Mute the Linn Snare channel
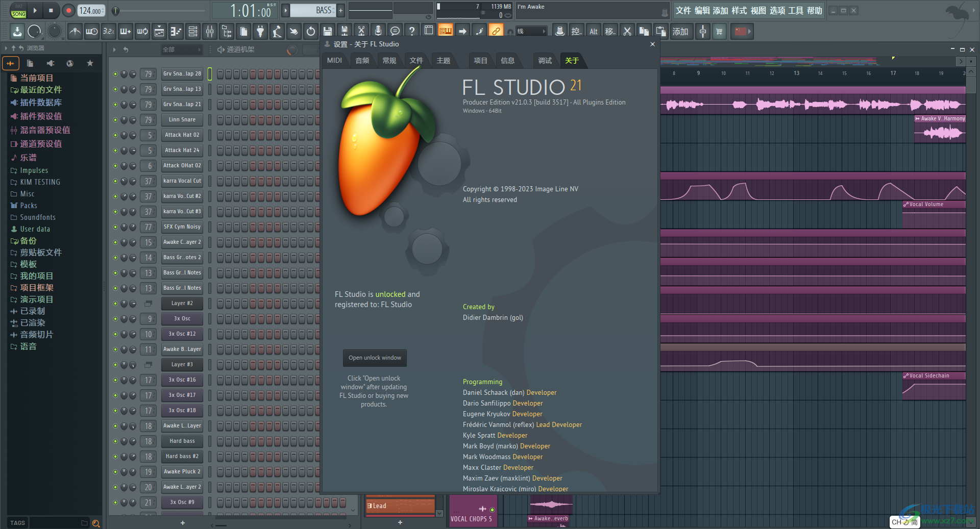Viewport: 980px width, 529px height. [115, 120]
